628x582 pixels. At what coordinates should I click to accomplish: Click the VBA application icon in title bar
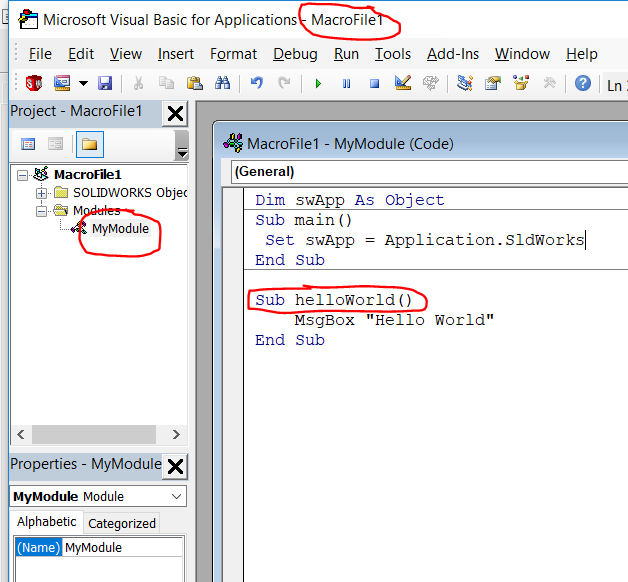coord(28,20)
